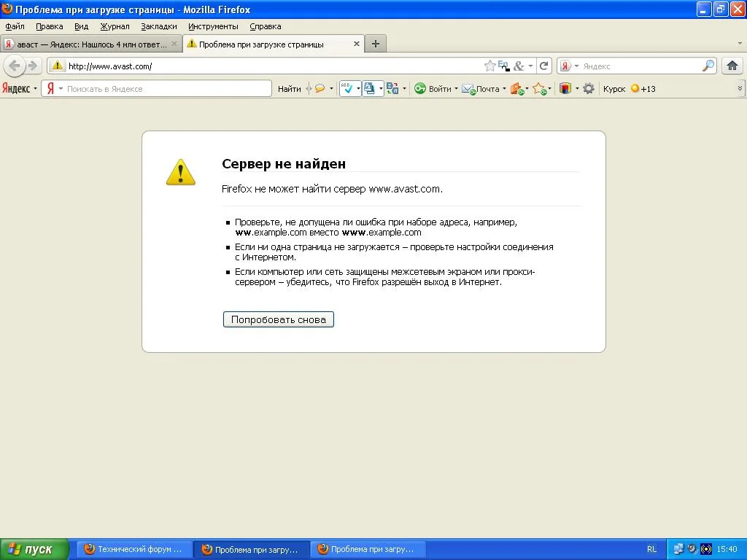Open the Файл menu
Image resolution: width=747 pixels, height=560 pixels.
(x=15, y=26)
